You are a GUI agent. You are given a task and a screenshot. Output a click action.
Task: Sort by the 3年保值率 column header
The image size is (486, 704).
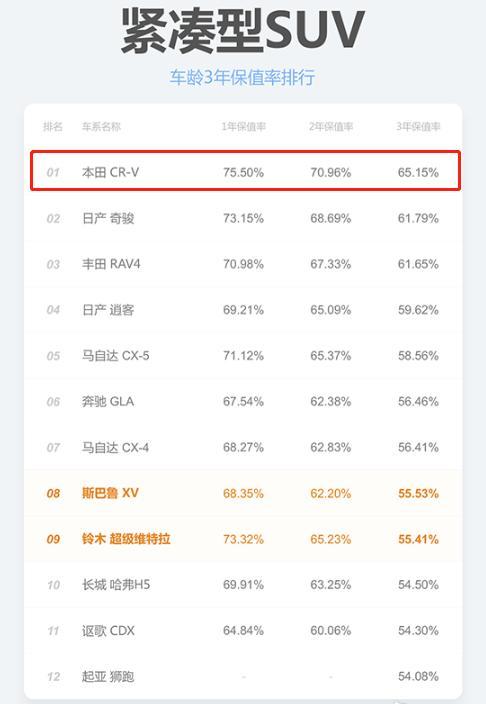418,127
